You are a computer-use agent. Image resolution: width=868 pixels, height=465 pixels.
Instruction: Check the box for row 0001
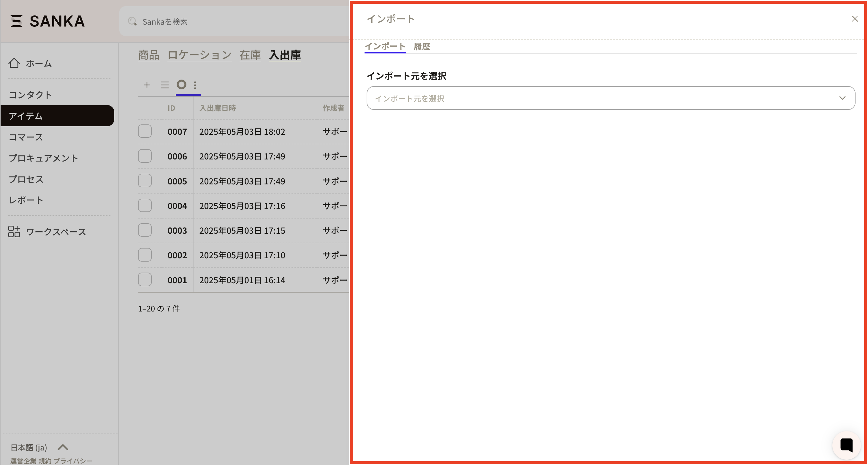pos(145,280)
